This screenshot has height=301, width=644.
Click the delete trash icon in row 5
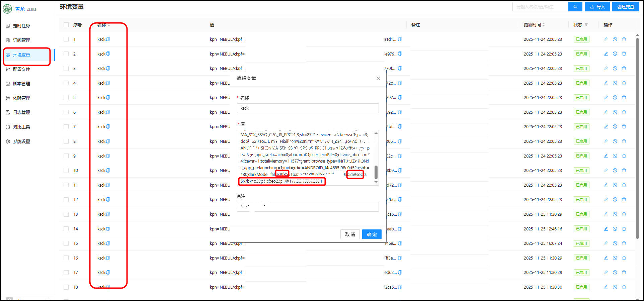click(624, 97)
